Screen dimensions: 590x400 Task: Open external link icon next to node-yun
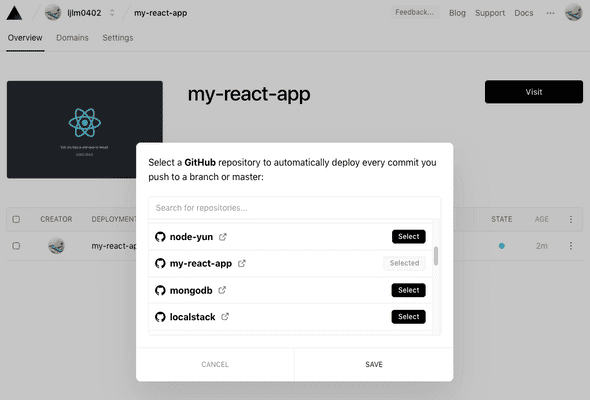click(223, 237)
